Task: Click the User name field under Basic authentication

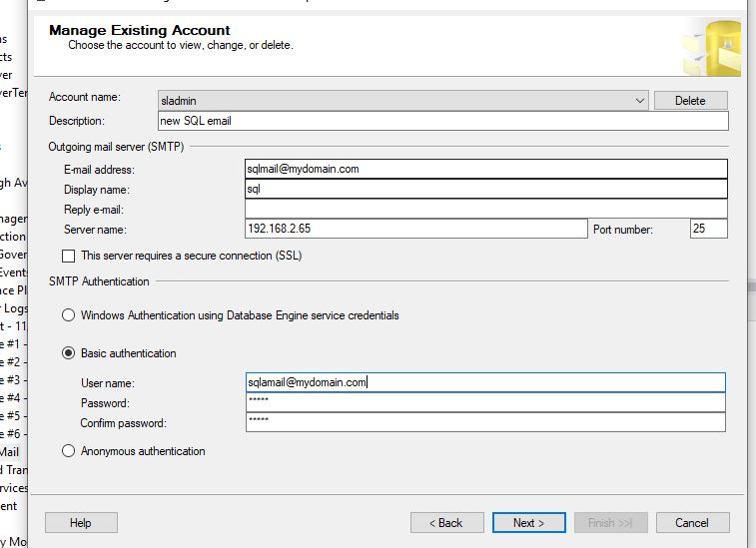Action: 485,382
